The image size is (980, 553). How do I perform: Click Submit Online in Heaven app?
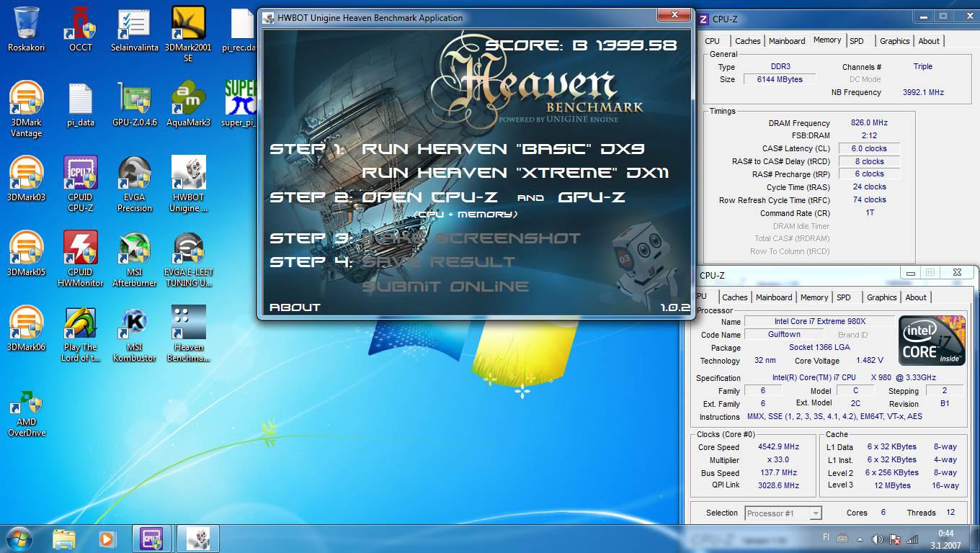coord(445,287)
